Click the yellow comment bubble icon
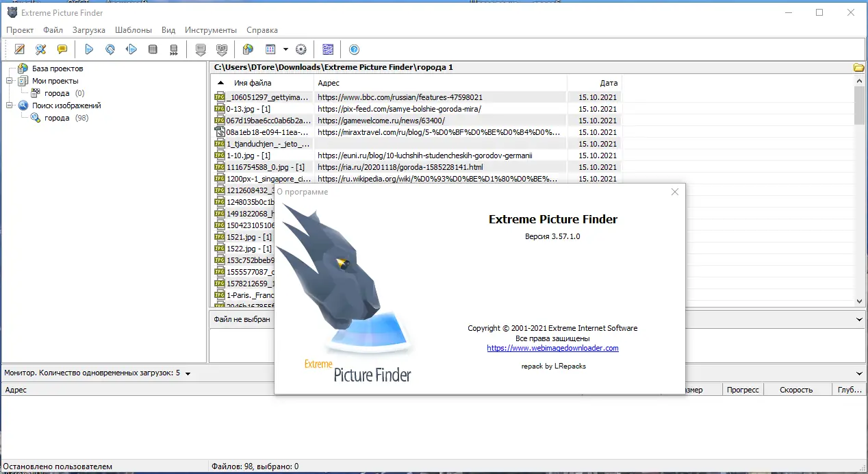 pyautogui.click(x=62, y=49)
